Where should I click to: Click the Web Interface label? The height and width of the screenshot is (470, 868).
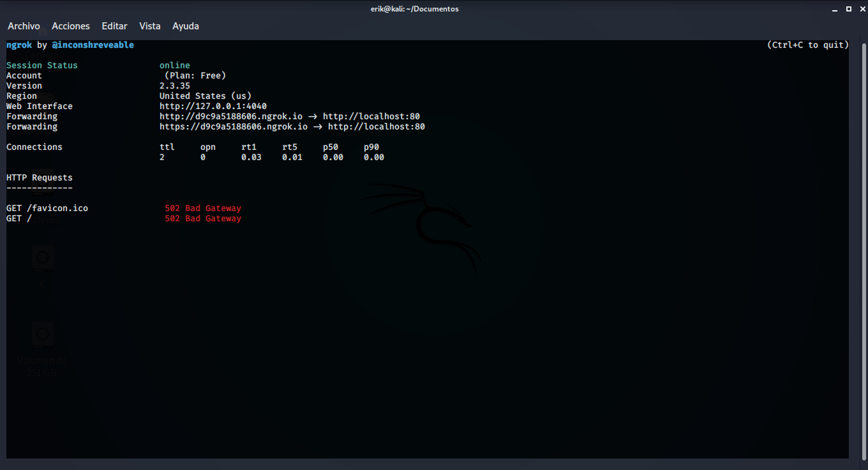coord(40,106)
